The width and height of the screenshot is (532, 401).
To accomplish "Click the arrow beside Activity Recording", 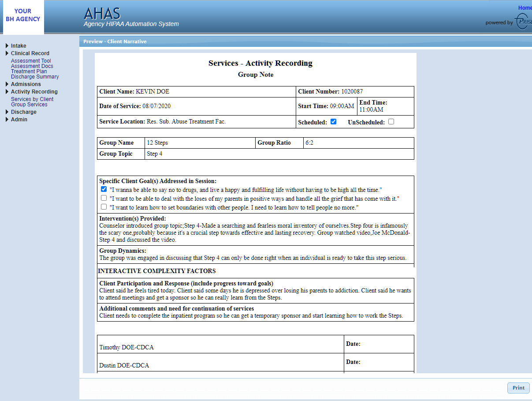I will (x=6, y=91).
